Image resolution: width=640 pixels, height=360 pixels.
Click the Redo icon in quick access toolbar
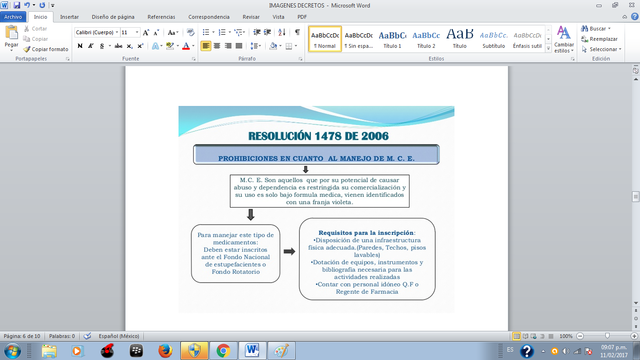coord(42,5)
